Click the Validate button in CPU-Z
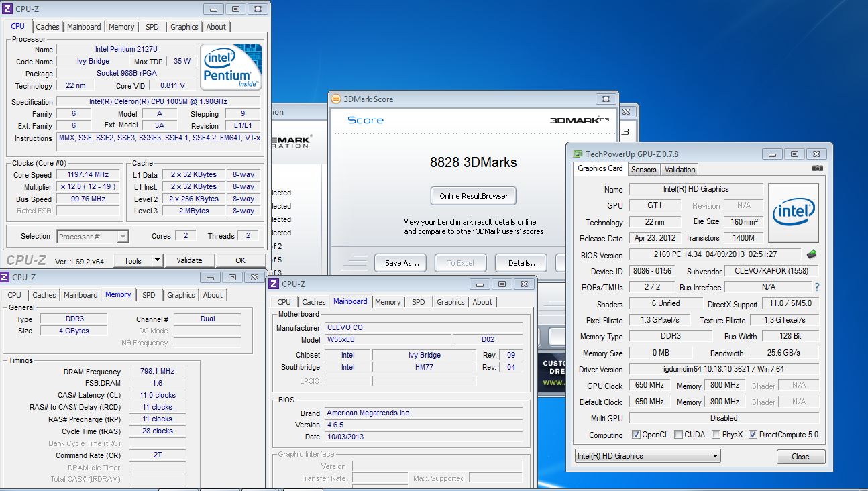Image resolution: width=868 pixels, height=491 pixels. [x=189, y=260]
